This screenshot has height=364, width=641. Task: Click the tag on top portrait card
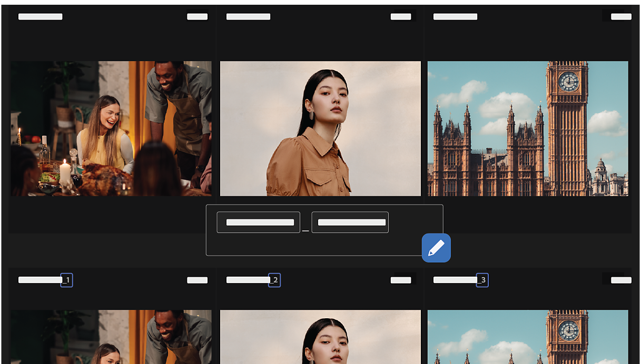pyautogui.click(x=401, y=17)
